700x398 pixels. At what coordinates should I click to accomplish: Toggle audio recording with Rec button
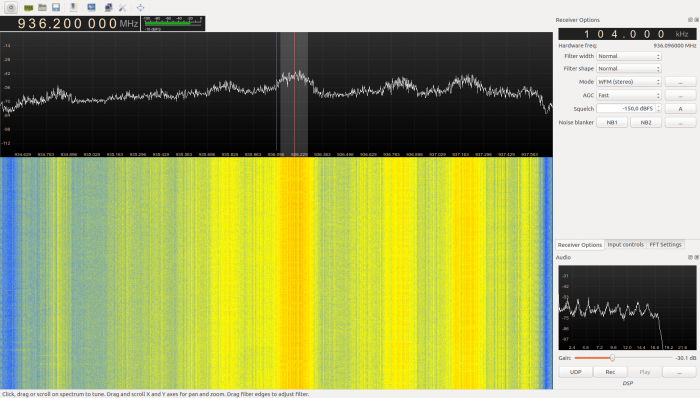point(610,372)
